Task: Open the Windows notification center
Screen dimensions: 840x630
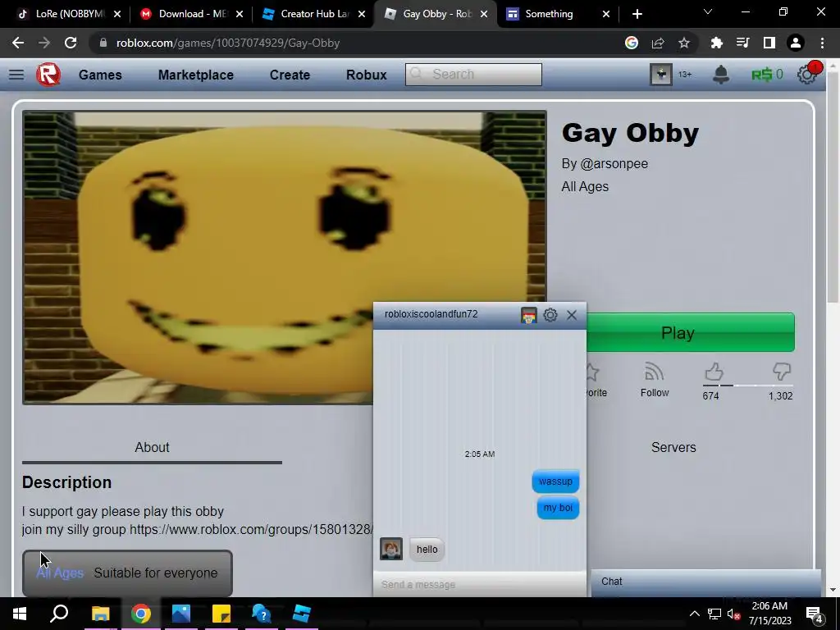Action: pyautogui.click(x=815, y=614)
